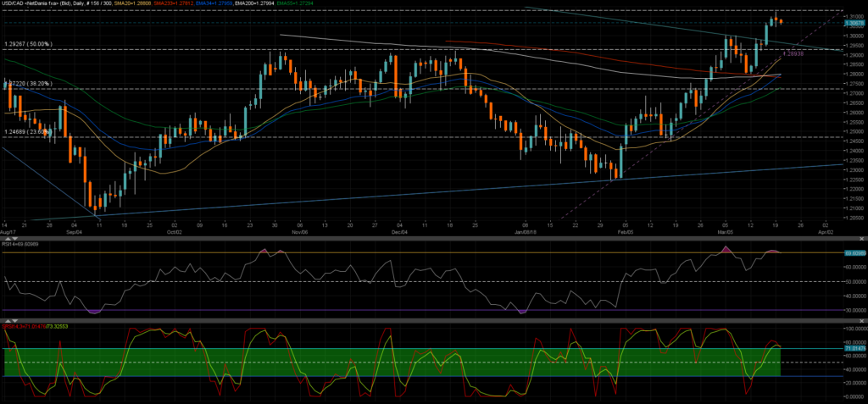Viewport: 868px width, 404px height.
Task: Click the RSI value tag 69.60989
Action: pos(854,252)
